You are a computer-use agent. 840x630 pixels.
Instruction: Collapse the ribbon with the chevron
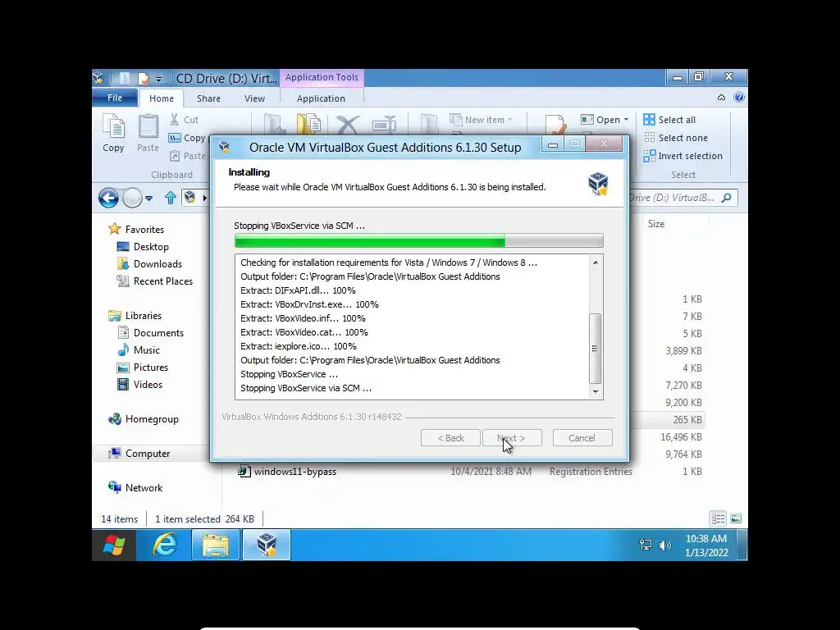coord(721,97)
